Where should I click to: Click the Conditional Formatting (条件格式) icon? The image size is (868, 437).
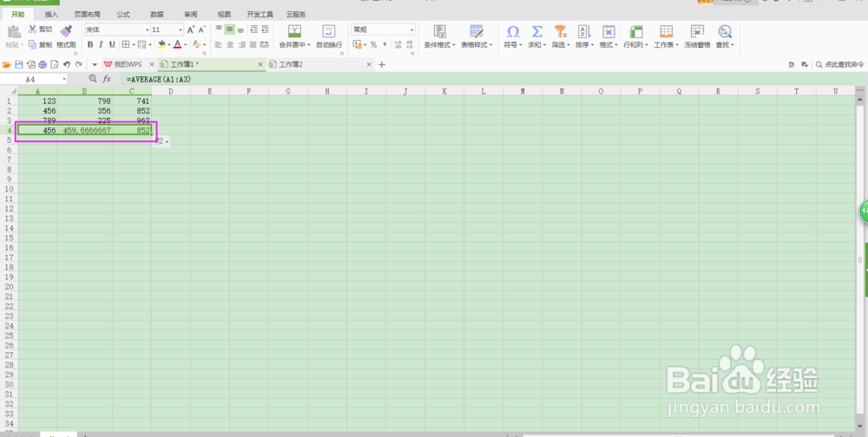(439, 31)
